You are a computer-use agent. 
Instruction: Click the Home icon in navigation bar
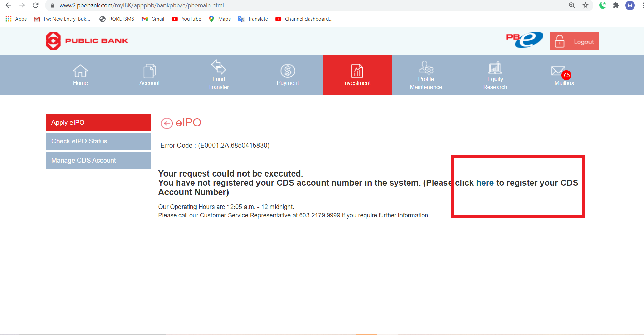pos(80,71)
